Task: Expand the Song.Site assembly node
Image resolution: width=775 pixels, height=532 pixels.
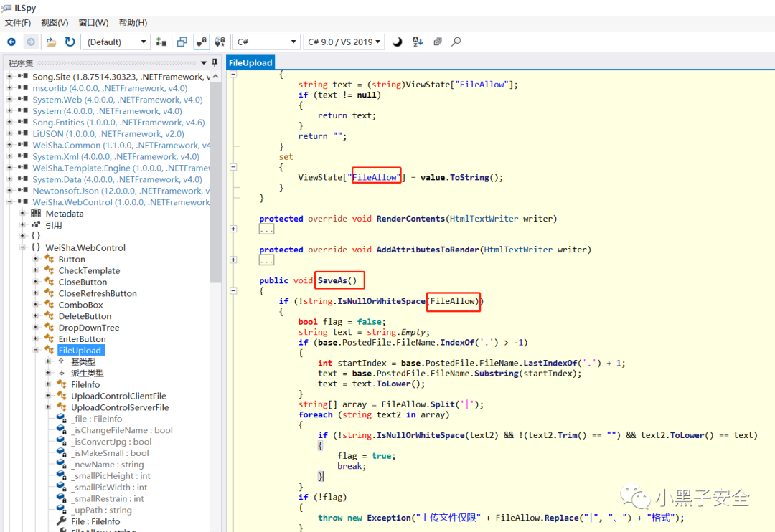Action: 9,77
